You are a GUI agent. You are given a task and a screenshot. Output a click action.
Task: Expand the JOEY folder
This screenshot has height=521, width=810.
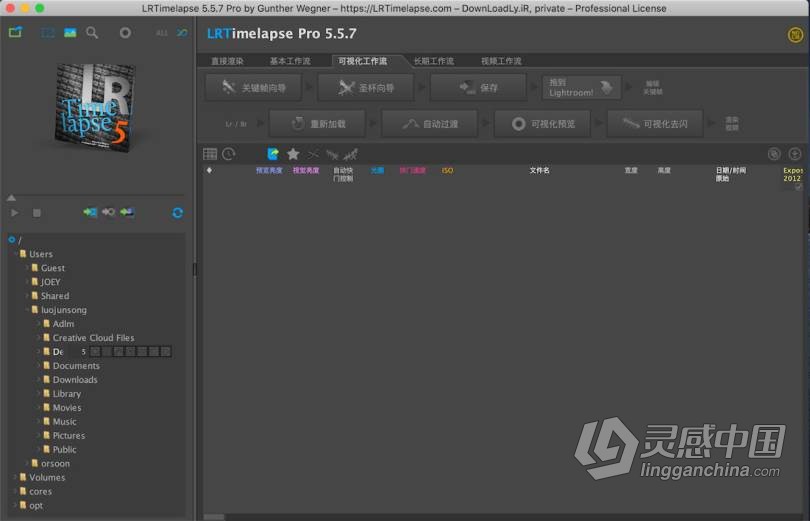[27, 282]
